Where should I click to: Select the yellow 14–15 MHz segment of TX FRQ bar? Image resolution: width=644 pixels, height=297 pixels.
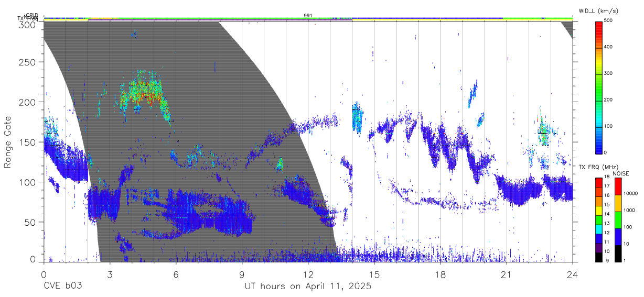tap(598, 210)
